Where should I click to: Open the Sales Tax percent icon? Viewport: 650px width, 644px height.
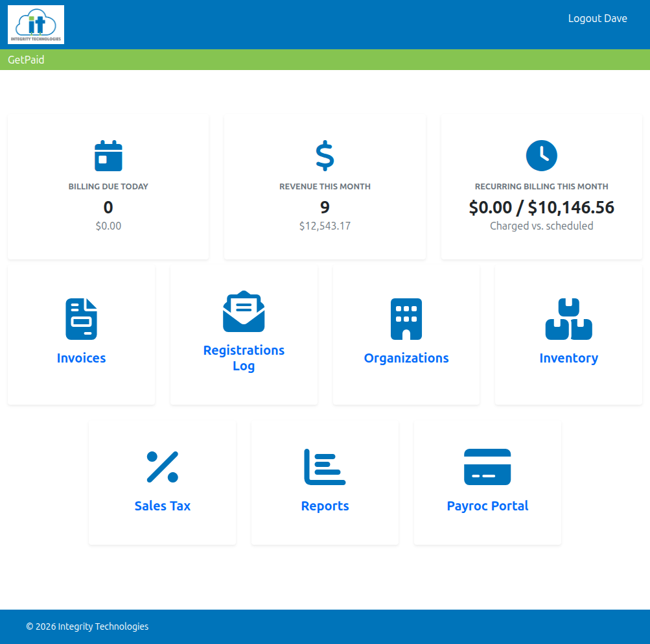(163, 467)
